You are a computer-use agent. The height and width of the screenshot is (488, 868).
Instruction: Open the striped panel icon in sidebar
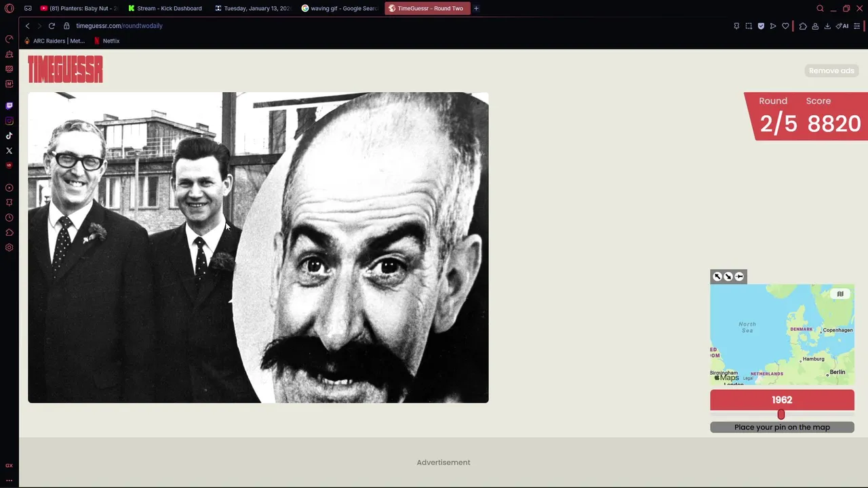pos(9,68)
